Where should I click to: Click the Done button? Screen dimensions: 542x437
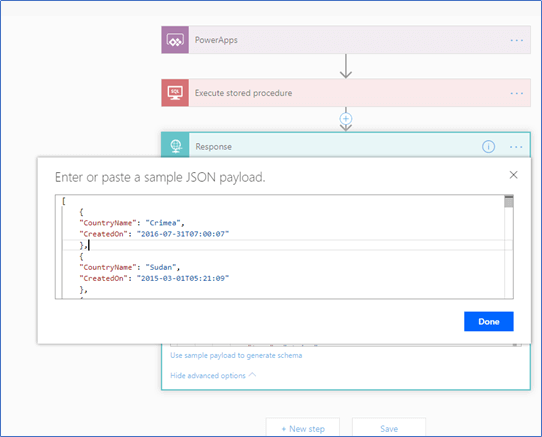[488, 322]
